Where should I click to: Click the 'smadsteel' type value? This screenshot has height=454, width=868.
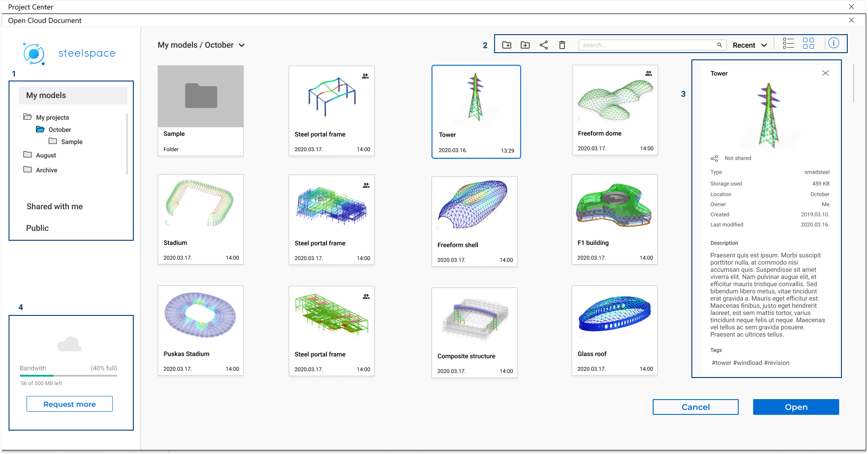tap(817, 172)
